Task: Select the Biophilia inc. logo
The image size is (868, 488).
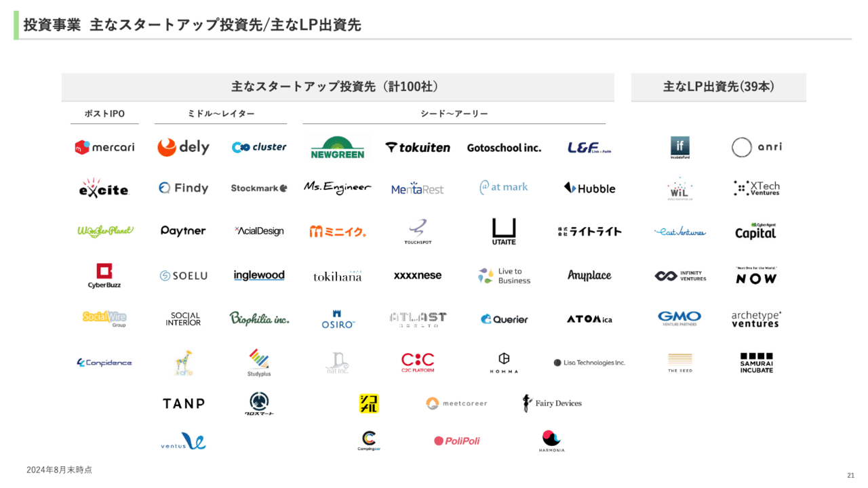Action: (259, 318)
